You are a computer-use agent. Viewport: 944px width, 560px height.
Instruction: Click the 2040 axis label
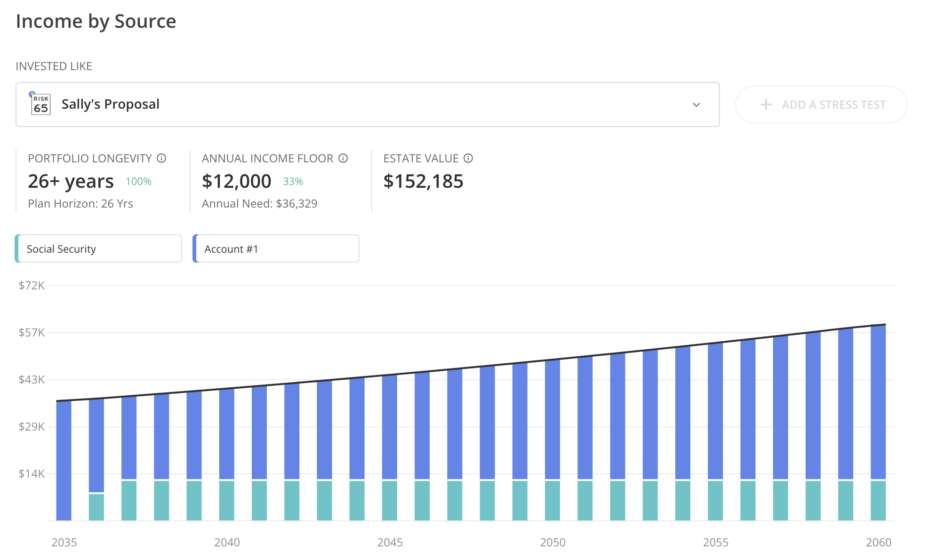tap(227, 543)
